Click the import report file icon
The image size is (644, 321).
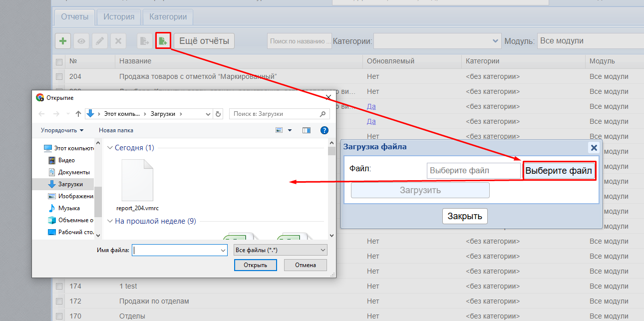click(x=163, y=41)
